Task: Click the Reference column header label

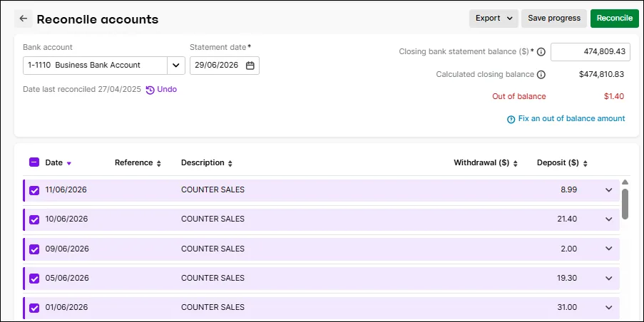Action: [x=133, y=163]
